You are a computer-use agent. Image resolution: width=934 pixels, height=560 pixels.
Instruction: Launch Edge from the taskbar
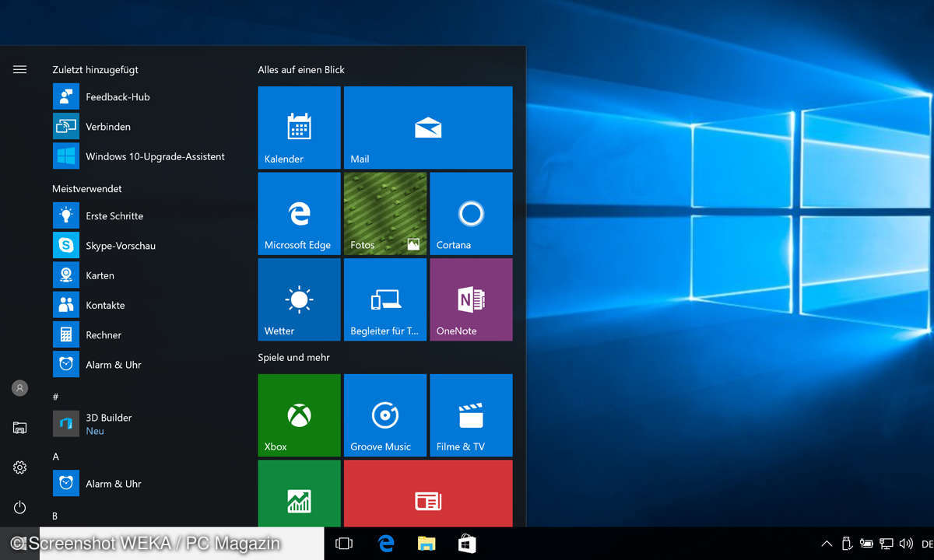click(385, 544)
